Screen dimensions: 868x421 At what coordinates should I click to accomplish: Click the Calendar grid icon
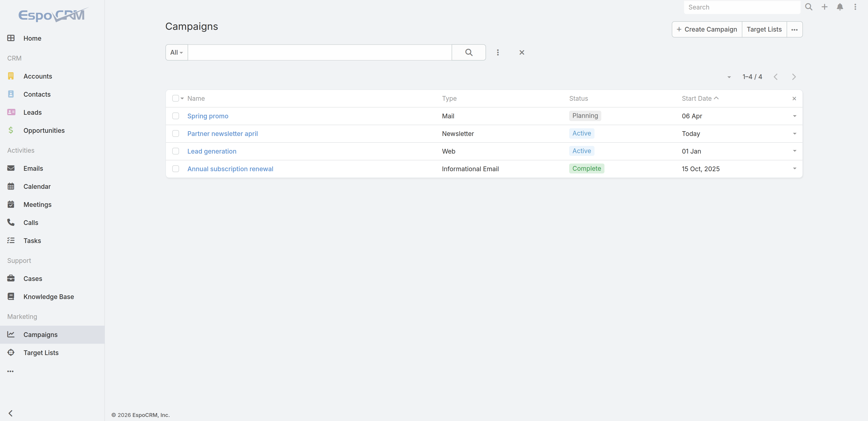[11, 186]
